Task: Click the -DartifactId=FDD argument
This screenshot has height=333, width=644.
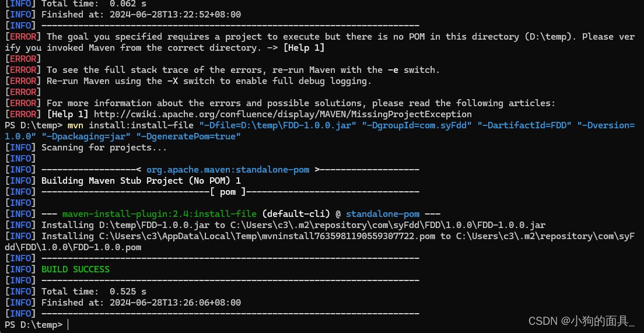Action: tap(524, 125)
